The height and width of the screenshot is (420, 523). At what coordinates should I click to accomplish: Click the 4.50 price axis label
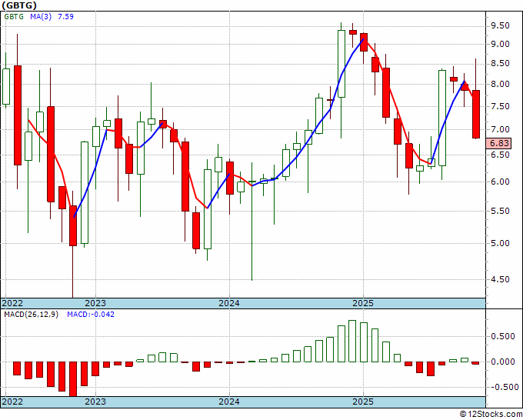[x=500, y=279]
